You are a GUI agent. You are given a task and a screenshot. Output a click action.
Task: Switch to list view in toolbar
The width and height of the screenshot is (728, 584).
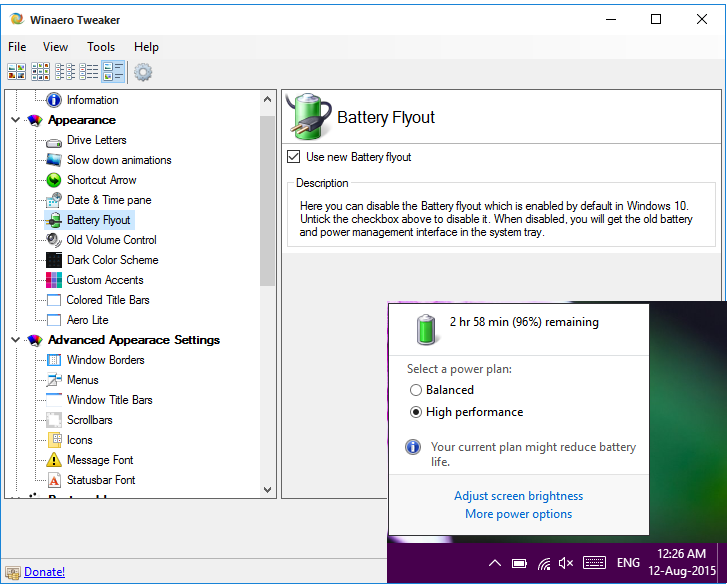(89, 72)
